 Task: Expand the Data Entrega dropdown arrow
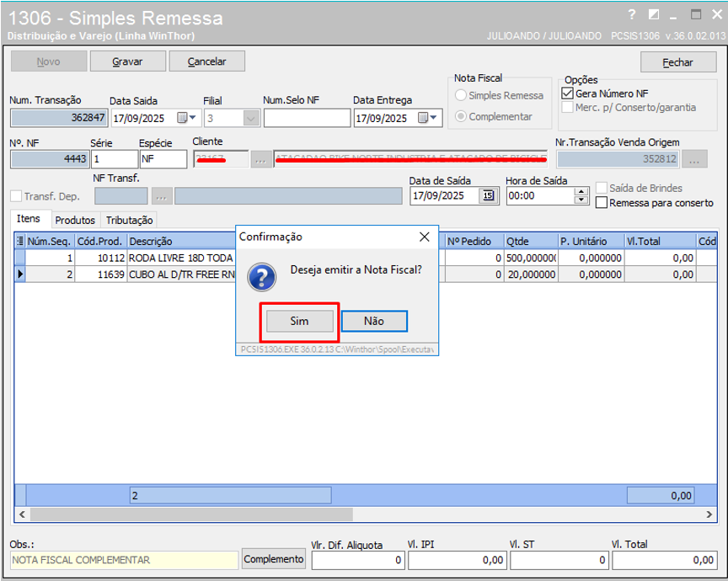(433, 118)
